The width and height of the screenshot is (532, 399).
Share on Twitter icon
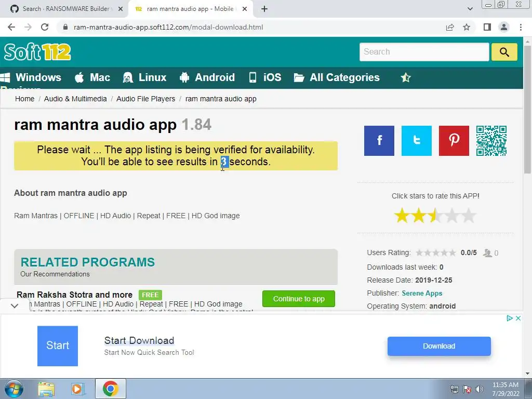click(416, 141)
